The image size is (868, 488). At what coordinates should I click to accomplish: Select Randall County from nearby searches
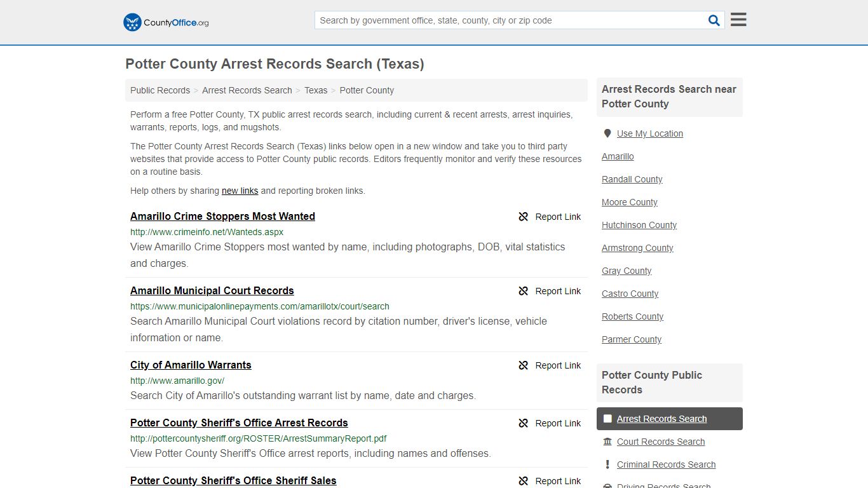pyautogui.click(x=632, y=179)
